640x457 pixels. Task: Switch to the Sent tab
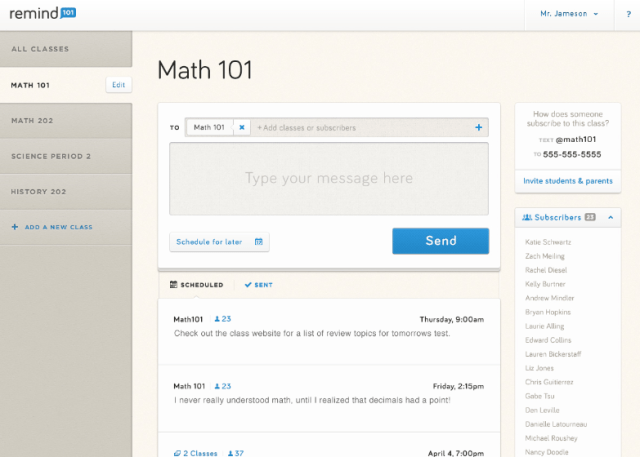click(259, 285)
